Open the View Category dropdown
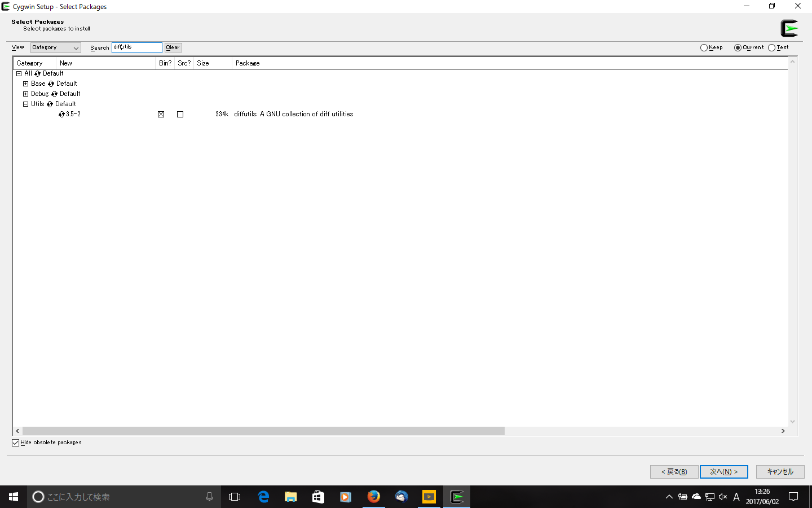The height and width of the screenshot is (508, 812). pos(56,48)
